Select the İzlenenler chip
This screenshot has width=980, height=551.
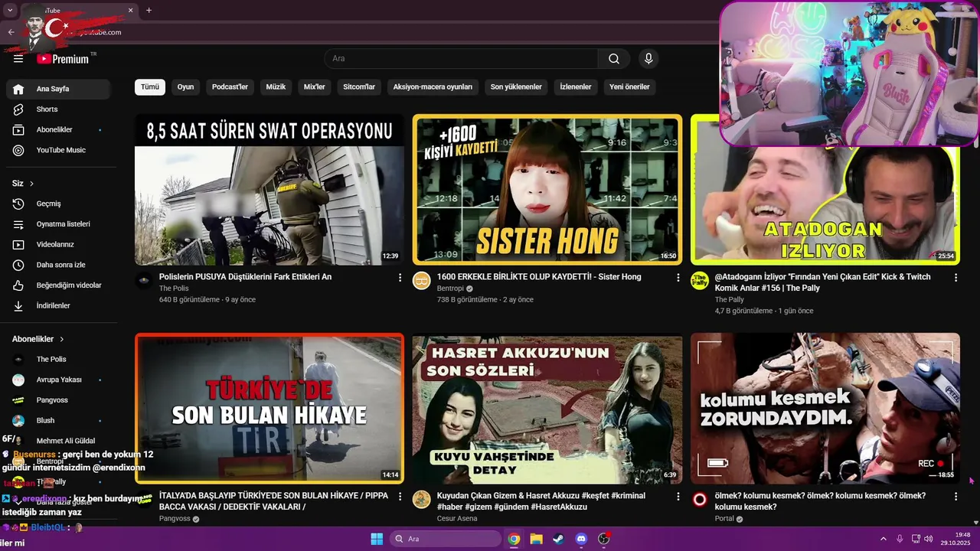[576, 87]
